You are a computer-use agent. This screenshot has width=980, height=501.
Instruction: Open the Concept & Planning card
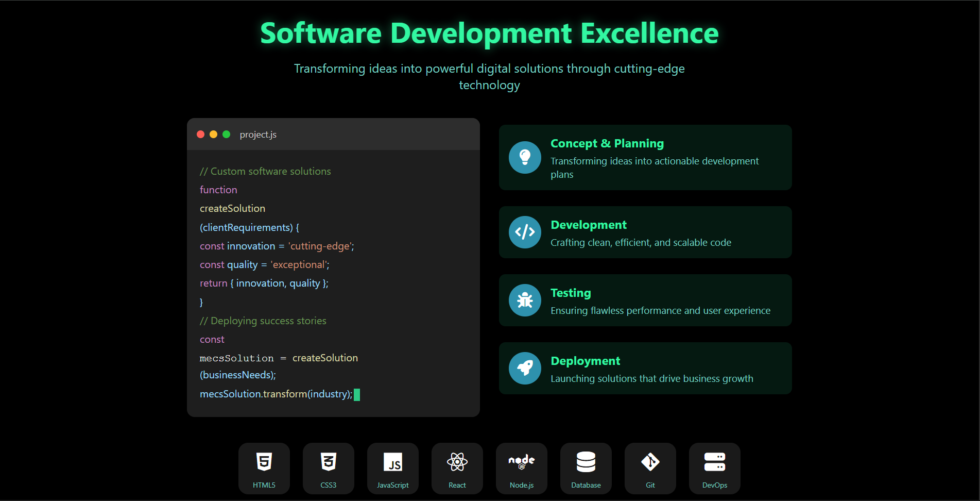pyautogui.click(x=645, y=158)
